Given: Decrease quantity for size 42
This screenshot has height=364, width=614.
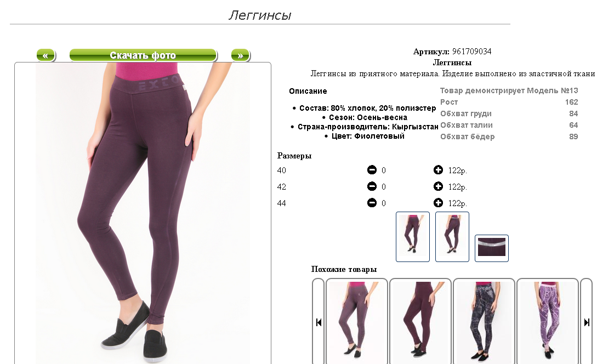Looking at the screenshot, I should point(372,186).
